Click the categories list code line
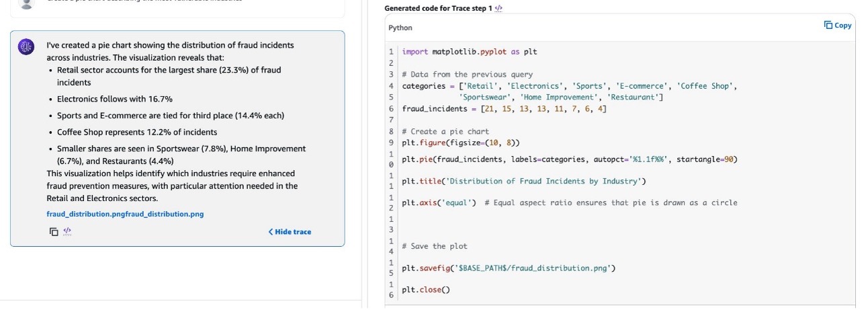This screenshot has width=868, height=310. [570, 86]
